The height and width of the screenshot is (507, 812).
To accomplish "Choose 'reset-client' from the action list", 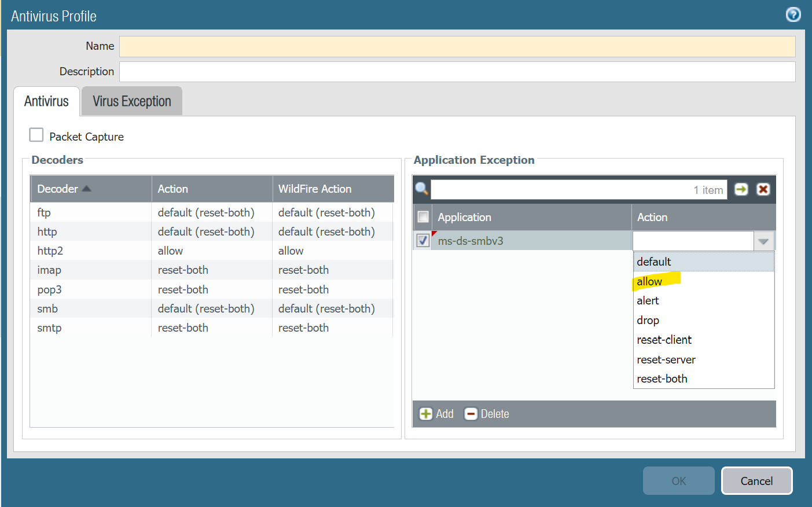I will click(x=703, y=340).
